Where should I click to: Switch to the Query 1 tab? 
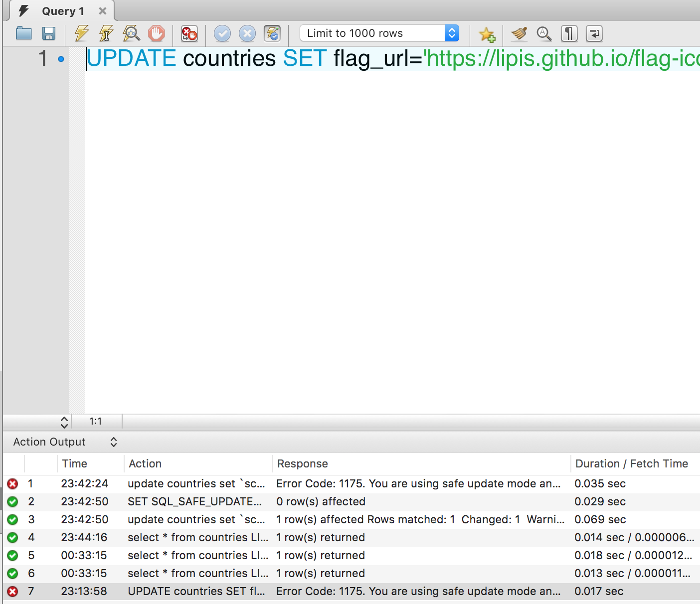coord(62,10)
